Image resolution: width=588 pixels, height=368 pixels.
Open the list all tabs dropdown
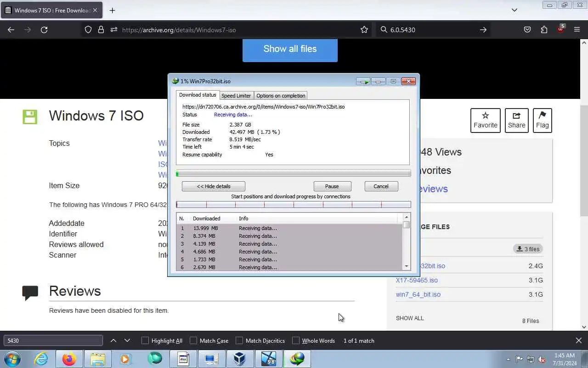click(514, 10)
